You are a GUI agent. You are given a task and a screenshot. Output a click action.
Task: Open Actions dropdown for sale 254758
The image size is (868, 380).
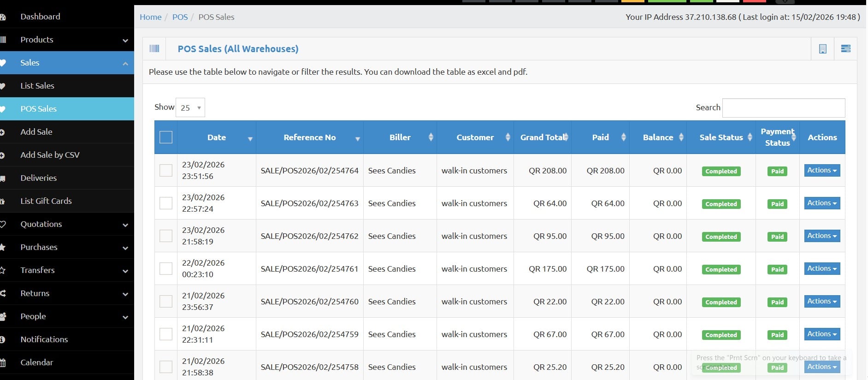point(822,367)
